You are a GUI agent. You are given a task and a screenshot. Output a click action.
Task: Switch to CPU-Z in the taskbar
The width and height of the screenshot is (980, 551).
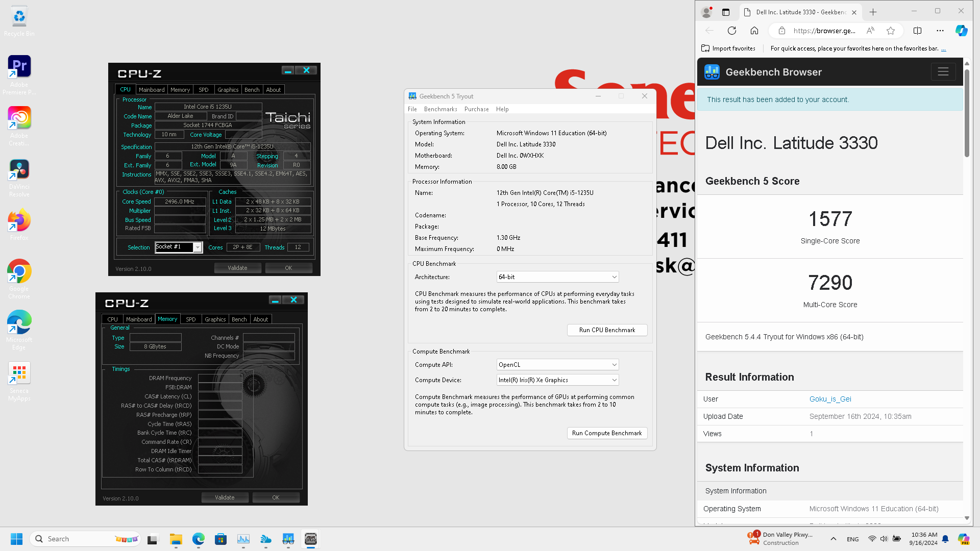click(310, 539)
